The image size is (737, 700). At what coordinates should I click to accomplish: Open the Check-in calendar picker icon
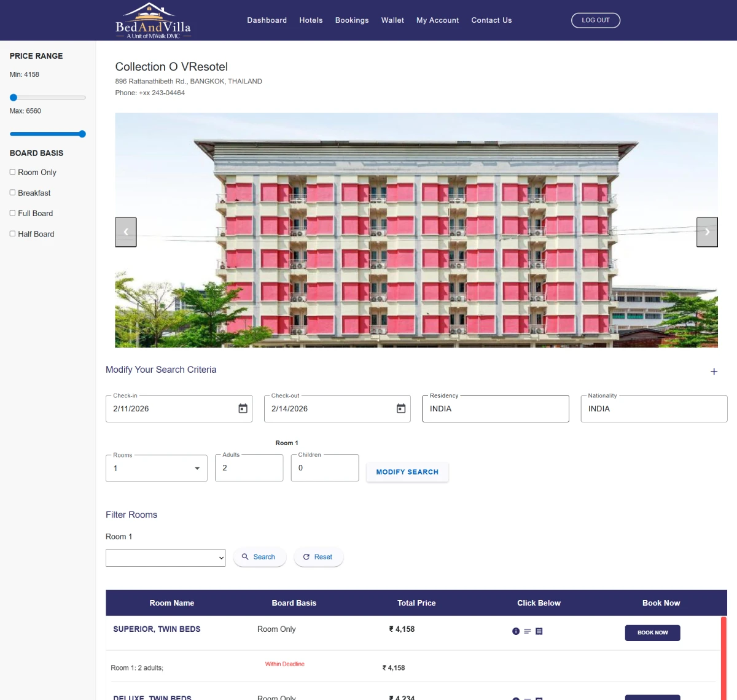[243, 409]
